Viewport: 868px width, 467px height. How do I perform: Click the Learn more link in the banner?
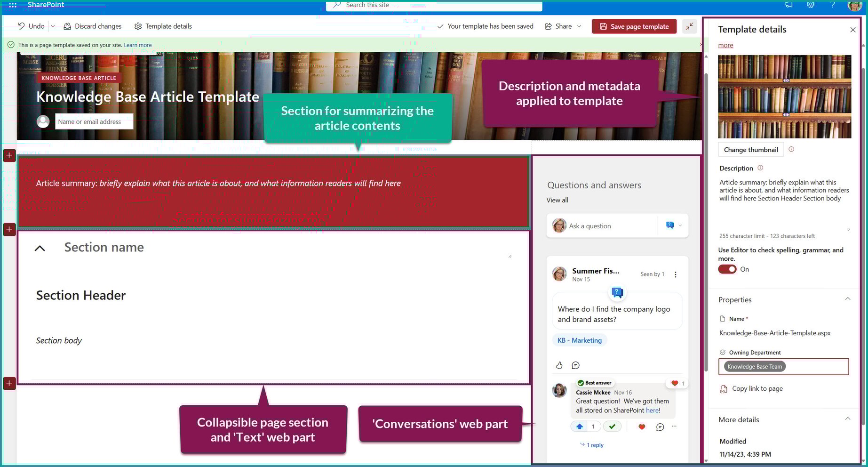coord(137,44)
